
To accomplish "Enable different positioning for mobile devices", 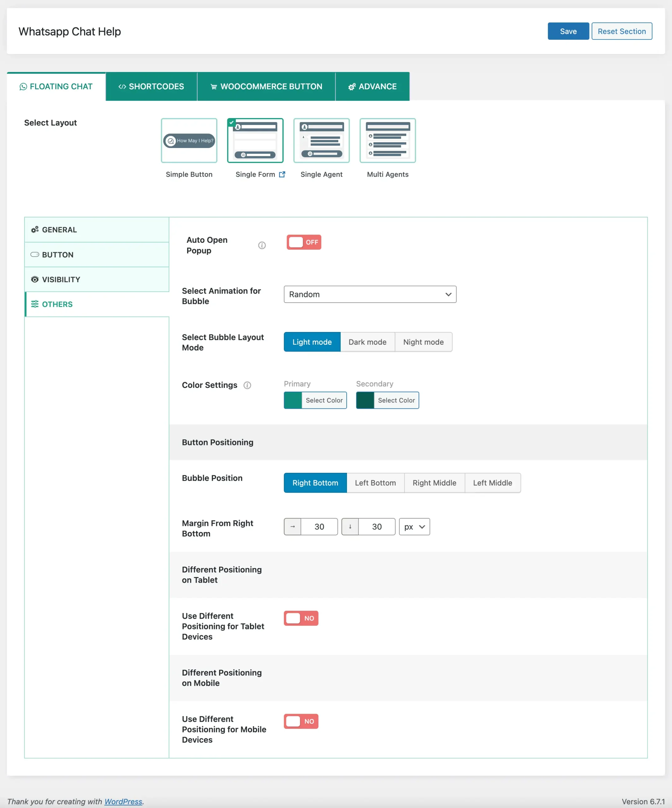I will coord(301,722).
